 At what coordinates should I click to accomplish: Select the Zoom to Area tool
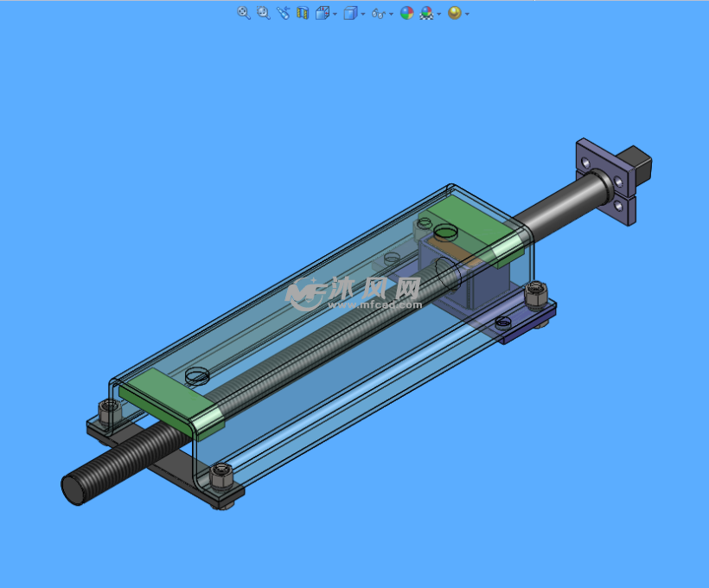tap(263, 13)
